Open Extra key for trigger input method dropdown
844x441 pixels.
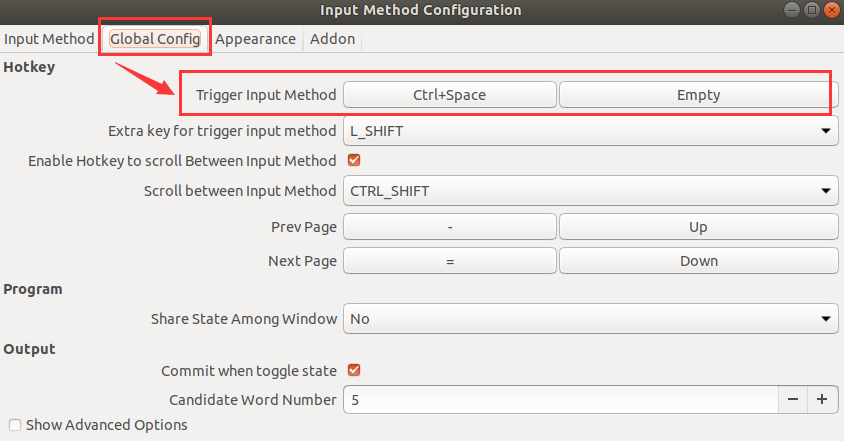[x=590, y=130]
